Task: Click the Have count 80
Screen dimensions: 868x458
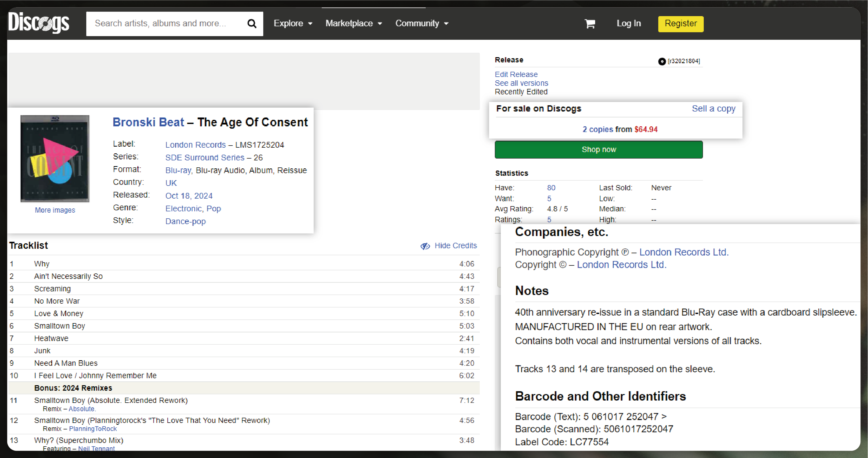Action: 551,188
